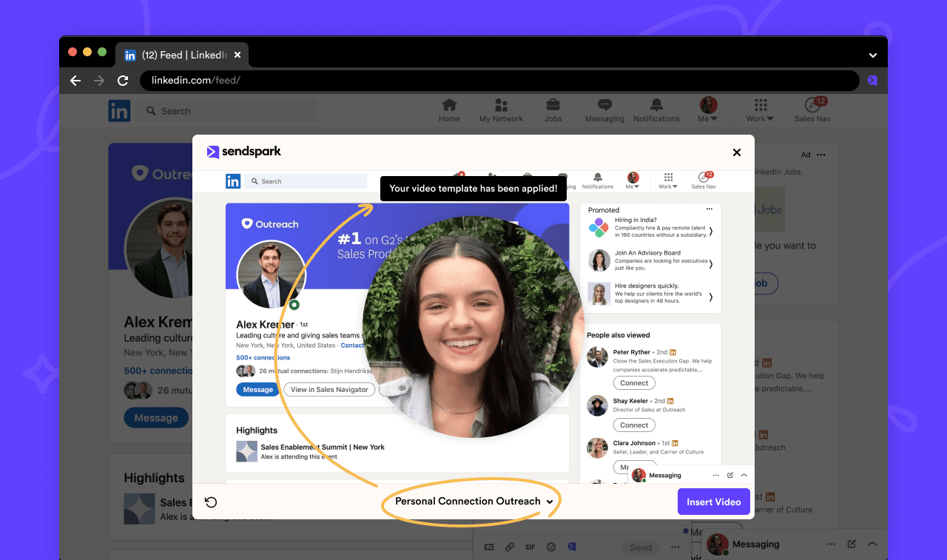The image size is (947, 560).
Task: Close the LinkedIn Feed browser tab
Action: click(237, 55)
